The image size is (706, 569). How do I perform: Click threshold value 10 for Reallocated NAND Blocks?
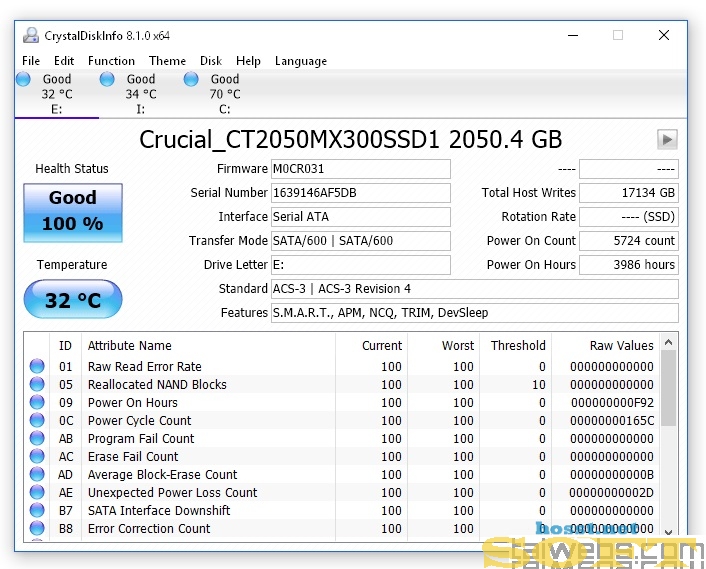pyautogui.click(x=539, y=384)
